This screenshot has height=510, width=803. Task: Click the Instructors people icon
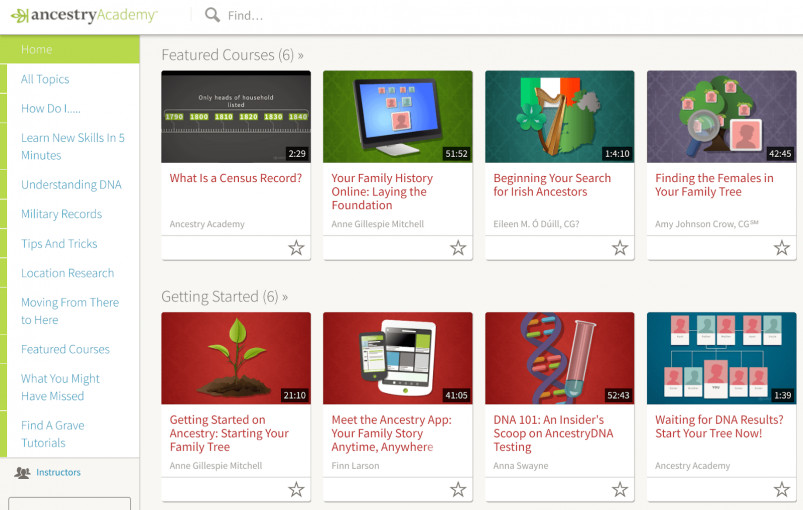coord(22,473)
